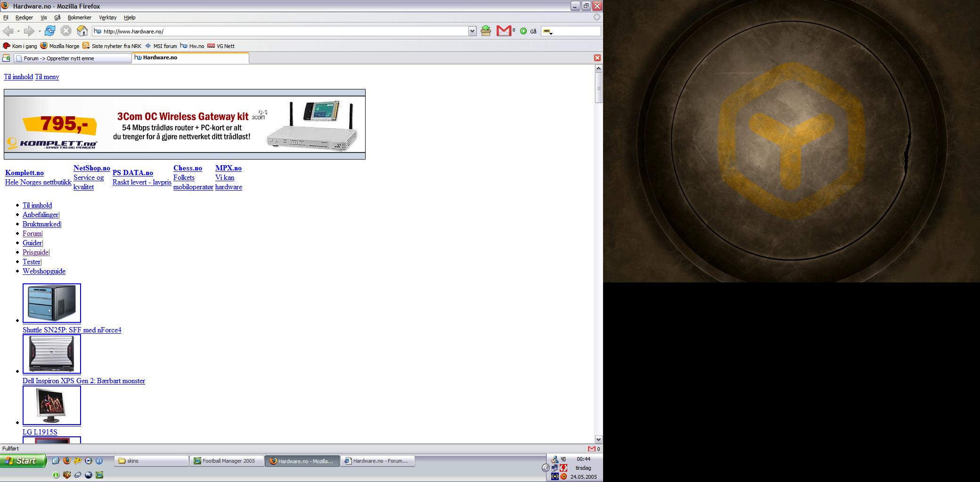Viewport: 980px width, 482px height.
Task: Open the new tab icon left of the tabs
Action: (6, 58)
